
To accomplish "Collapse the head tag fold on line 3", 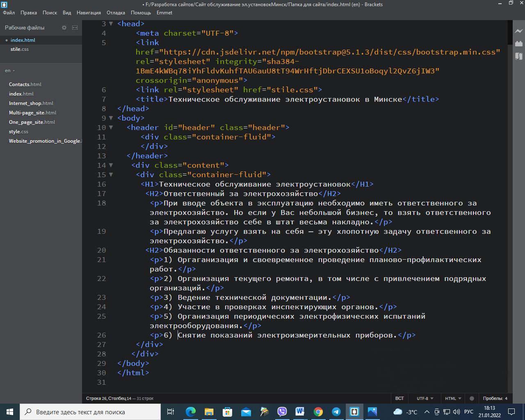I will pyautogui.click(x=111, y=24).
